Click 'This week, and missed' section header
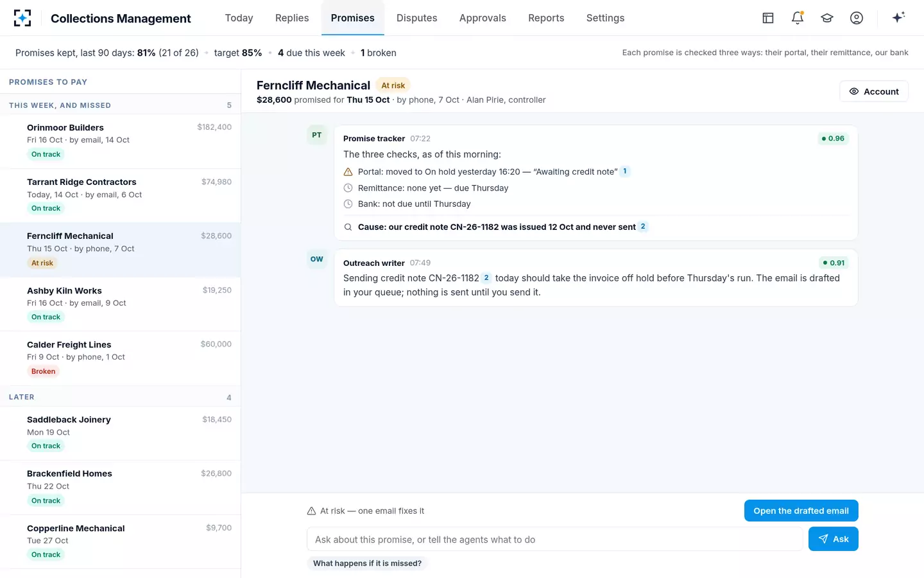 [120, 105]
